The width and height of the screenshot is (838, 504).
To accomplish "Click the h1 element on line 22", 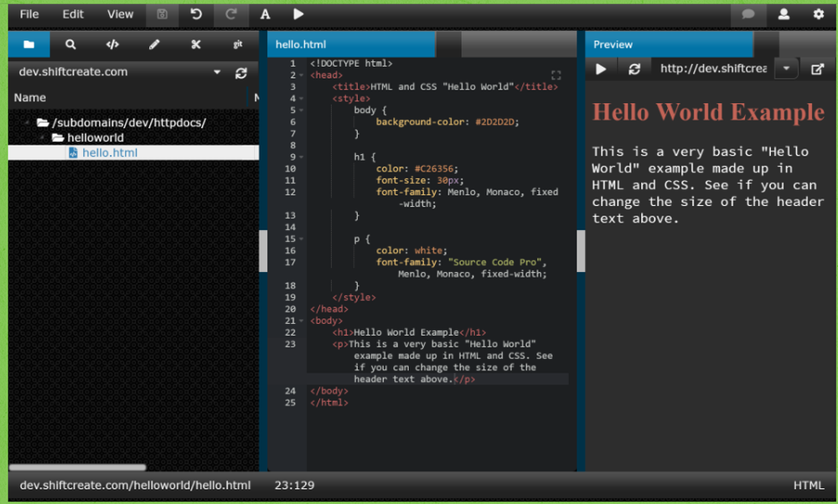I will (409, 332).
